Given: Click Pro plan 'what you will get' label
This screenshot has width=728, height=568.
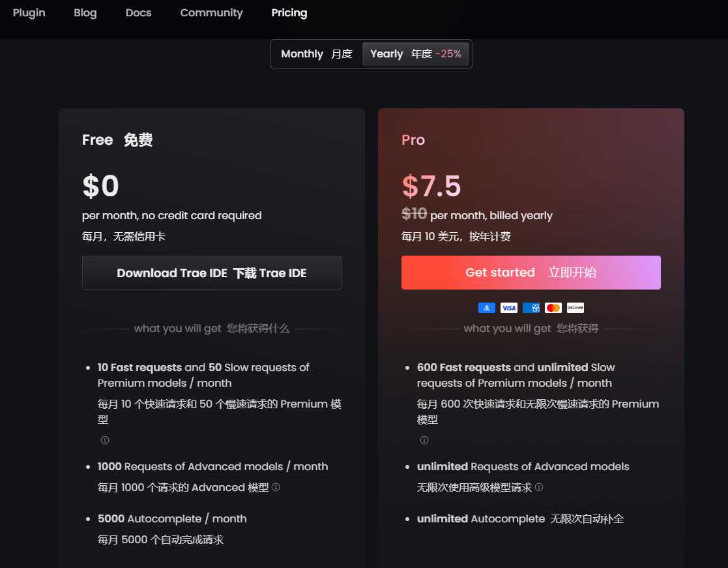Looking at the screenshot, I should coord(531,329).
